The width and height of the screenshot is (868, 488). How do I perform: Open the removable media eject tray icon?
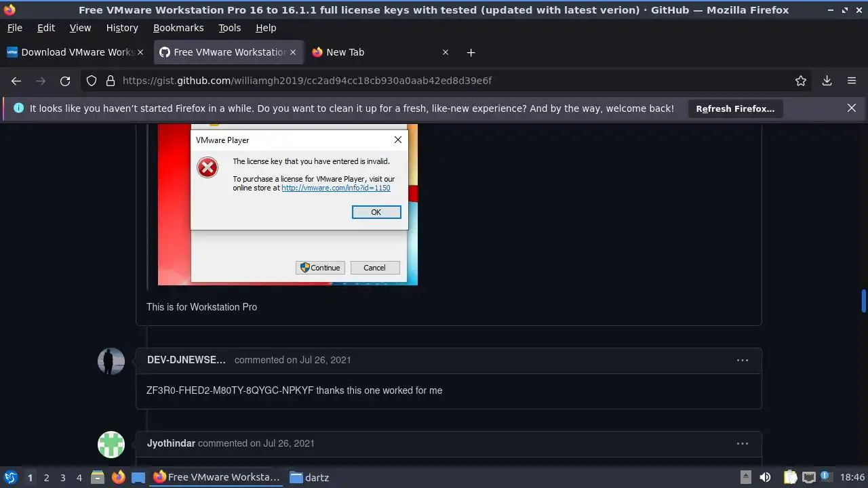point(746,477)
